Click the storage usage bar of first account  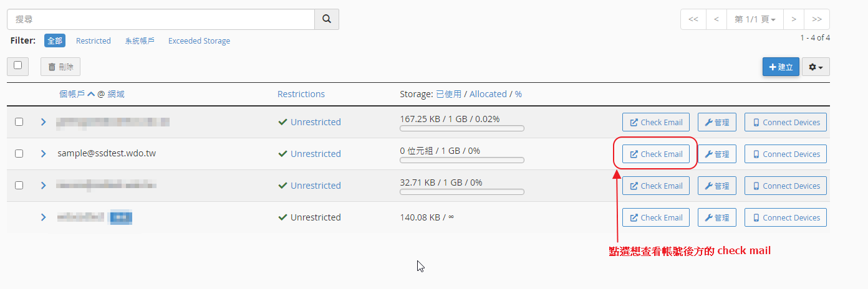point(461,129)
